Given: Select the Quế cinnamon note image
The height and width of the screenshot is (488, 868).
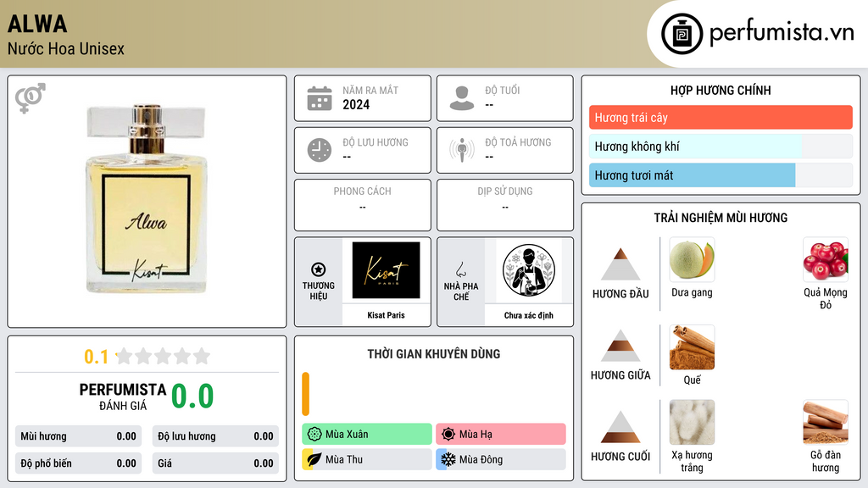Looking at the screenshot, I should point(692,347).
